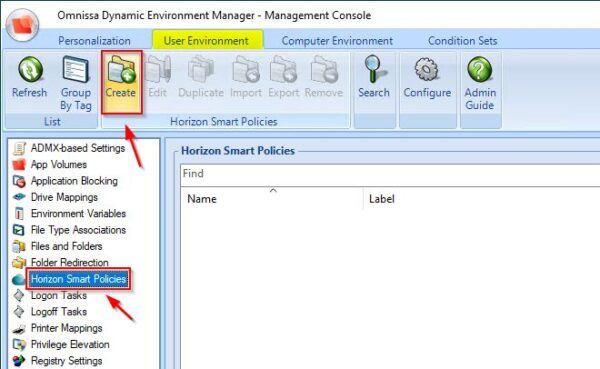Screen dimensions: 600x369
Task: Click the Horizon Smart Policies cloud icon
Action: click(18, 279)
